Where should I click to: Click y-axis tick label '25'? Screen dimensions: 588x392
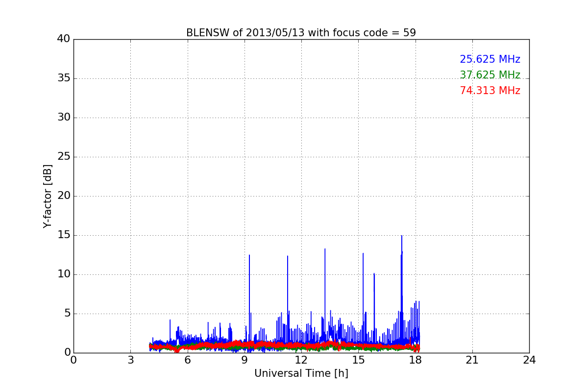click(64, 157)
